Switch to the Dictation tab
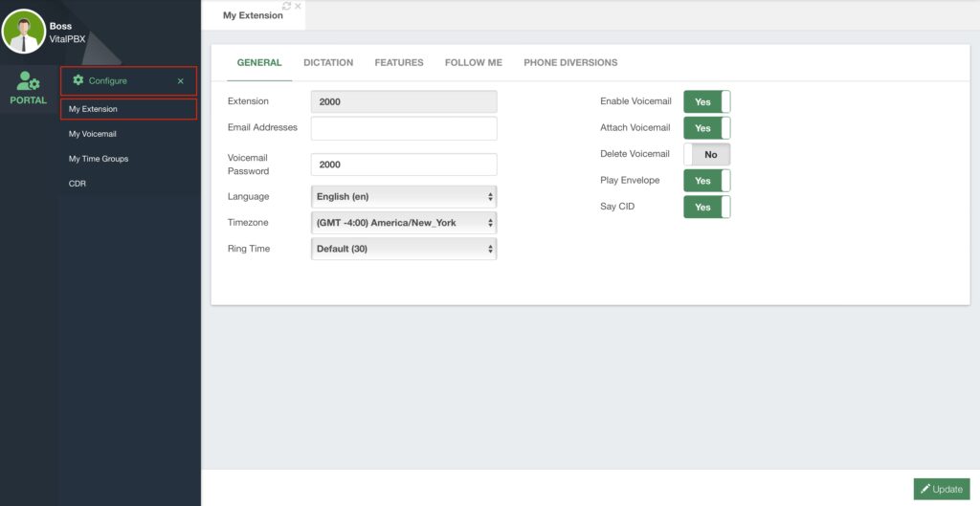 (x=328, y=63)
